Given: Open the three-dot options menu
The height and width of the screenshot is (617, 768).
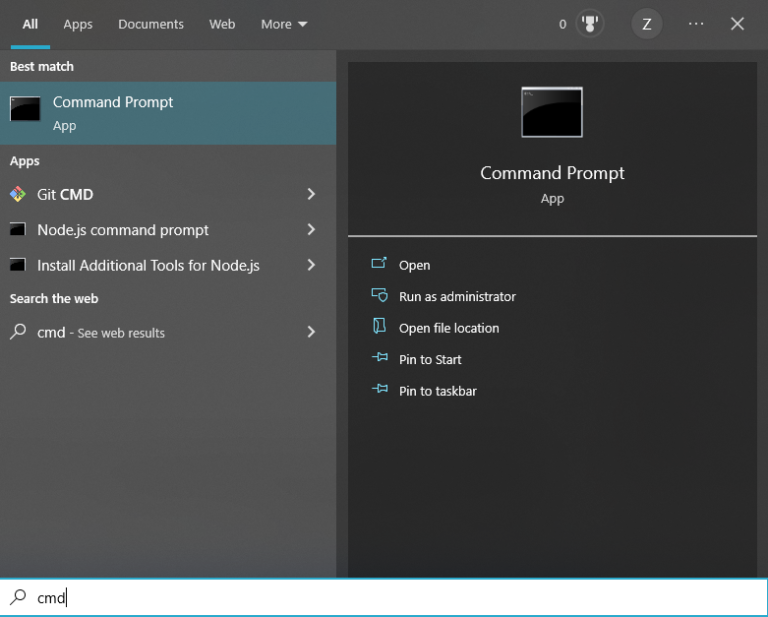Looking at the screenshot, I should click(696, 24).
